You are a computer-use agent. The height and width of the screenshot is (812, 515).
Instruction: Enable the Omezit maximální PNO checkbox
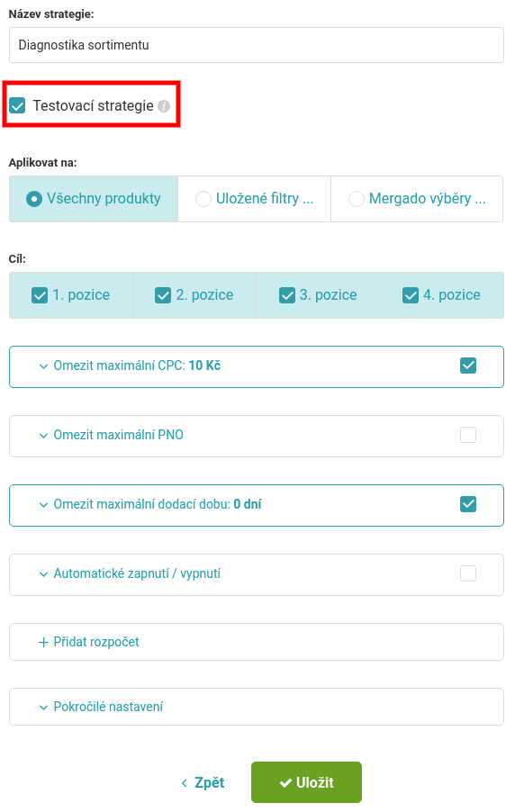pos(468,435)
